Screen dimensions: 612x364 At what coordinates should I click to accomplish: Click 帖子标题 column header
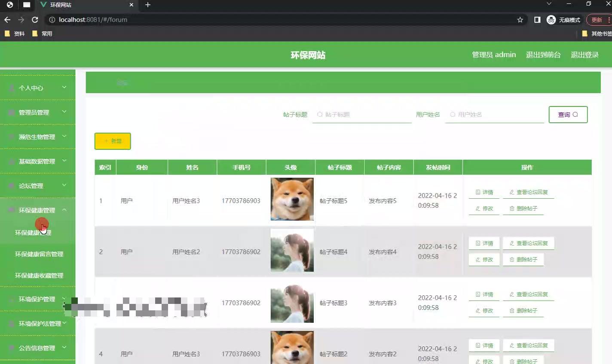(x=340, y=167)
